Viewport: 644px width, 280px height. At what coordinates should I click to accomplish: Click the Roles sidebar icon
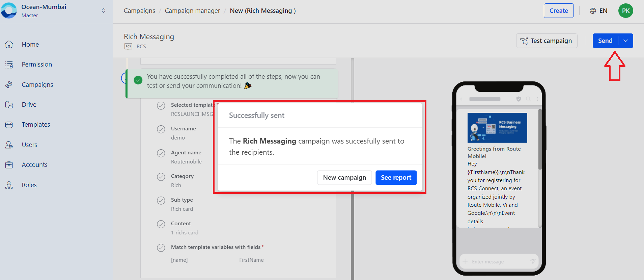pyautogui.click(x=9, y=185)
